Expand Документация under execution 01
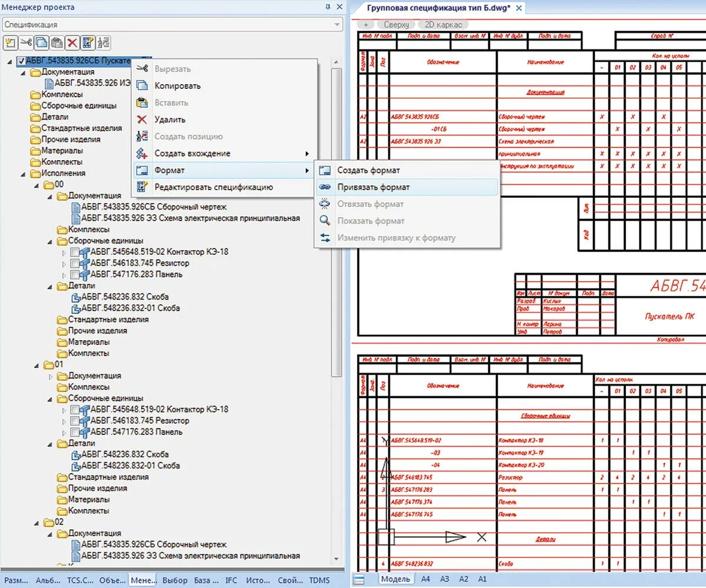The height and width of the screenshot is (588, 706). click(x=51, y=376)
